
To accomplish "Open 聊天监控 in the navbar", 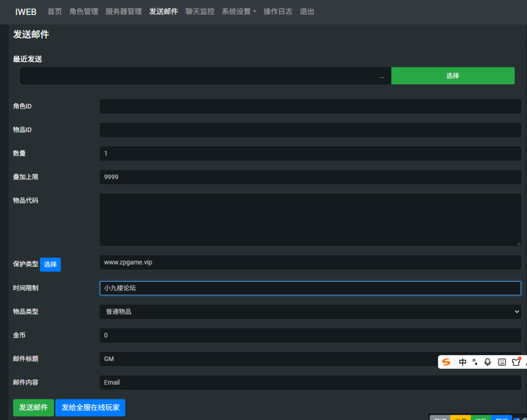I will point(200,11).
